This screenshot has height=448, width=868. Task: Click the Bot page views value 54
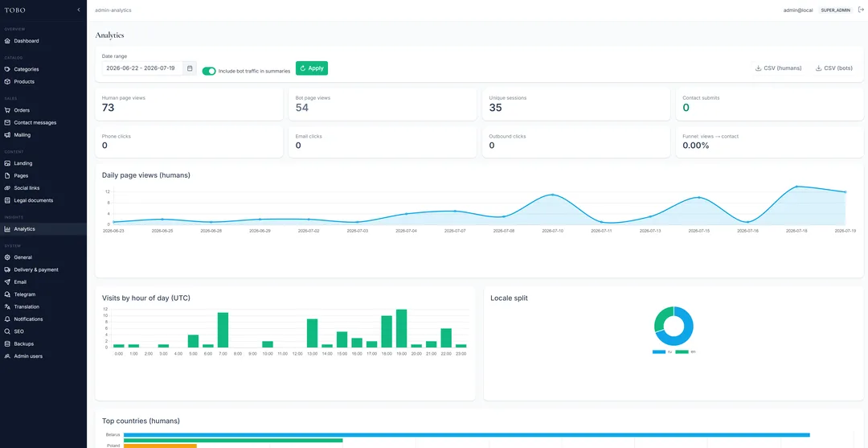pyautogui.click(x=301, y=108)
